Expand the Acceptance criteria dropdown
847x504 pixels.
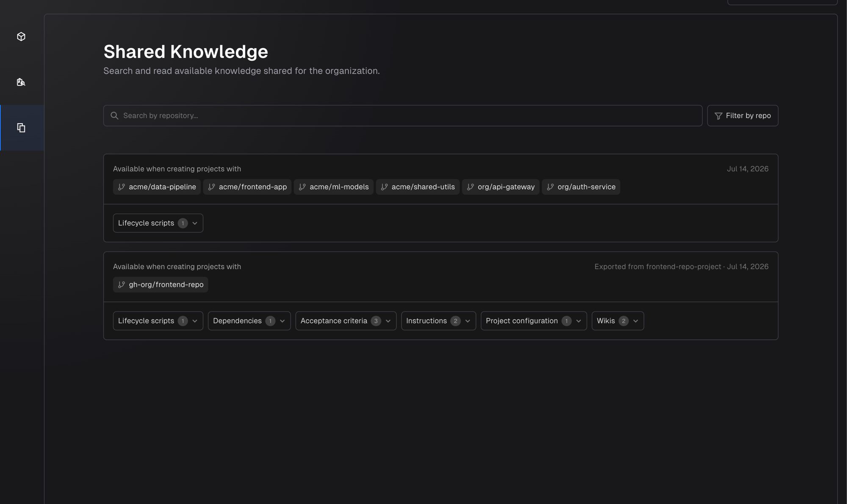[x=346, y=321]
